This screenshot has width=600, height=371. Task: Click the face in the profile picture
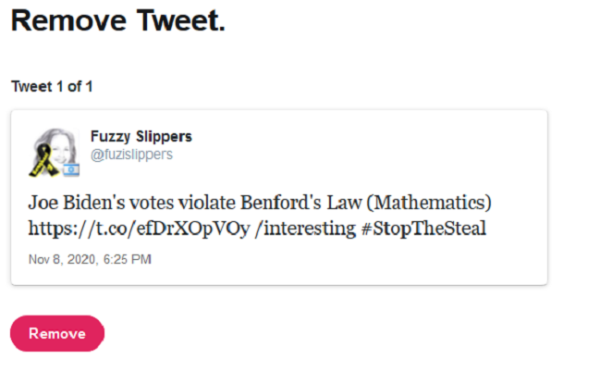point(61,149)
